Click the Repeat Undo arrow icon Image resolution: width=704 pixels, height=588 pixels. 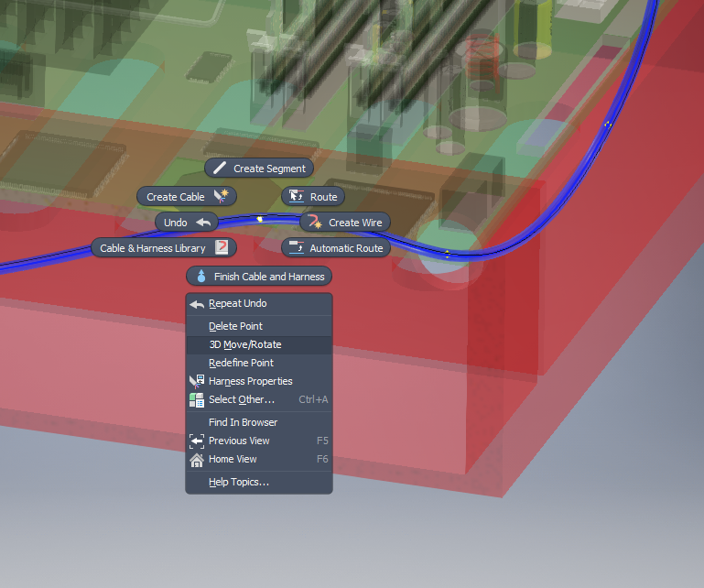197,305
